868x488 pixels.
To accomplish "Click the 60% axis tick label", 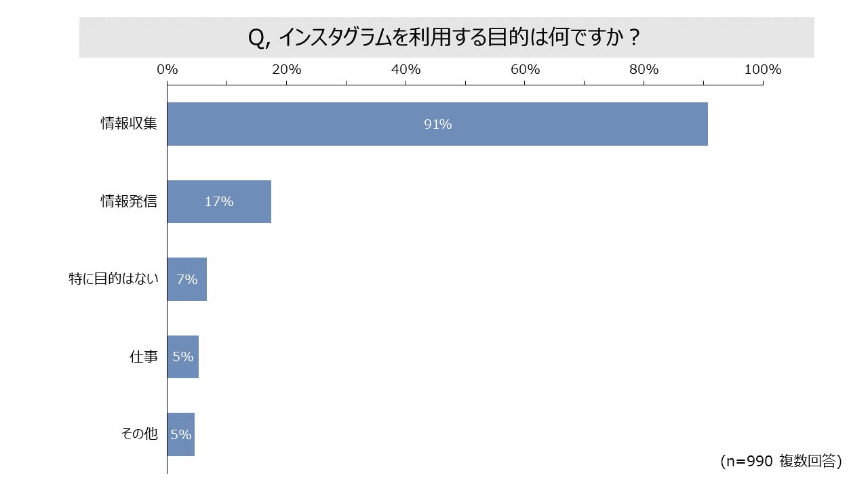I will 525,69.
